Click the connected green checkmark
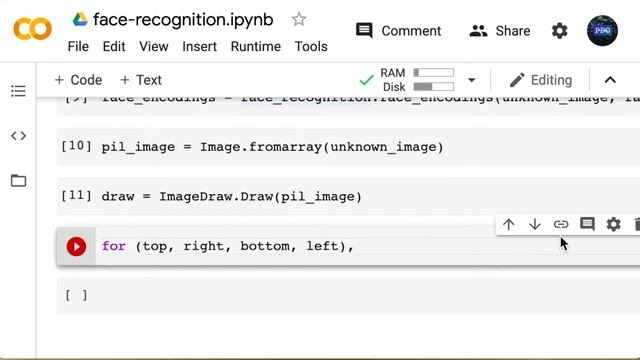Screen dimensions: 640x360 (366, 80)
